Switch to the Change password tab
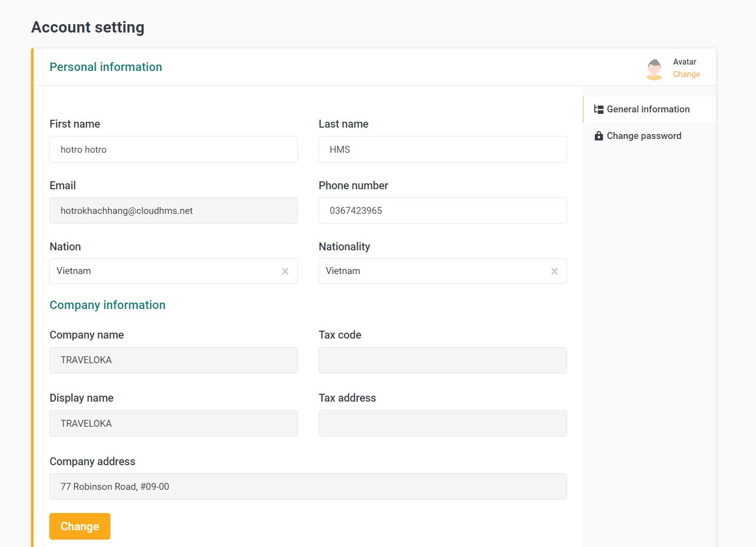Viewport: 756px width, 547px height. 644,136
